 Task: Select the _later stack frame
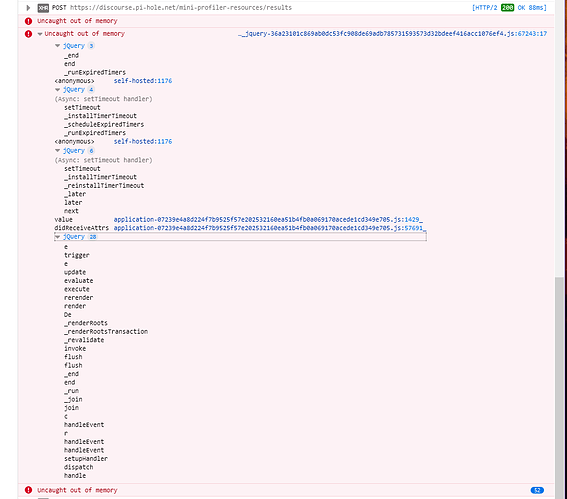(75, 194)
